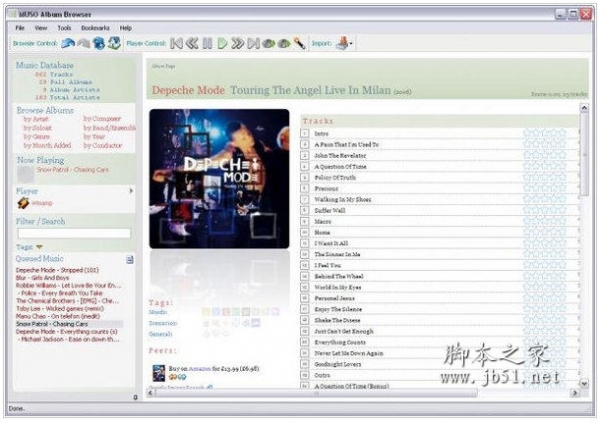Open the View menu
Image resolution: width=600 pixels, height=423 pixels.
pos(41,28)
